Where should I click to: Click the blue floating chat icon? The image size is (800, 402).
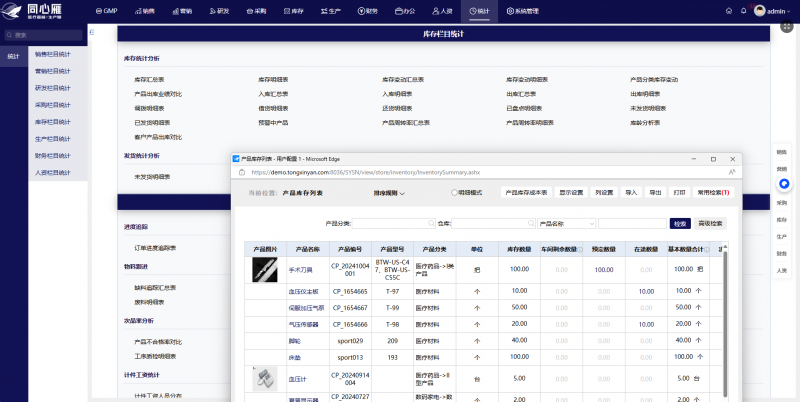pyautogui.click(x=785, y=185)
